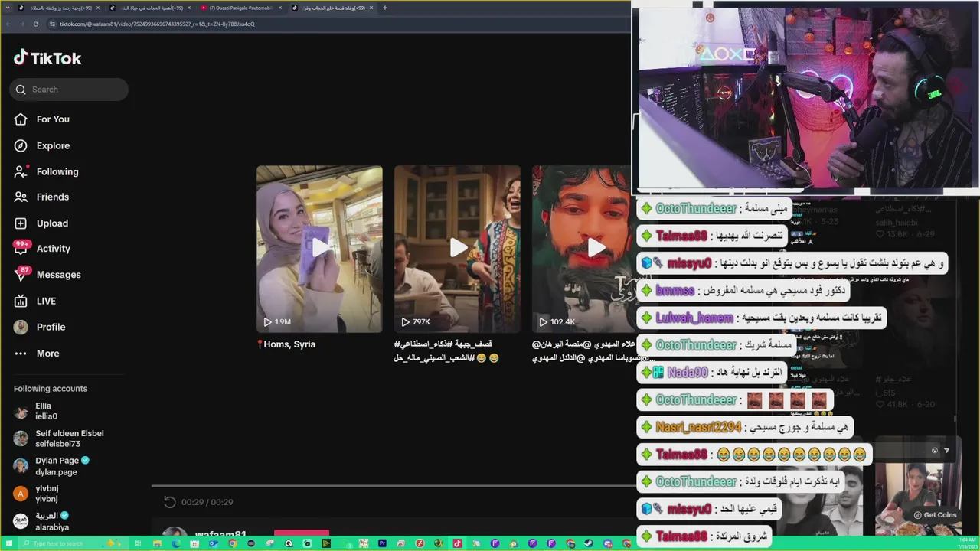Click the avatar icon beside Profile

pos(21,327)
